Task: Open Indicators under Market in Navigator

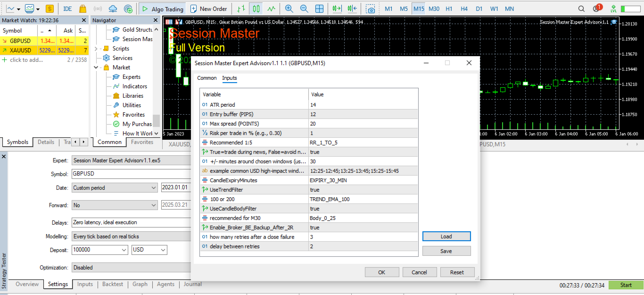Action: click(134, 86)
